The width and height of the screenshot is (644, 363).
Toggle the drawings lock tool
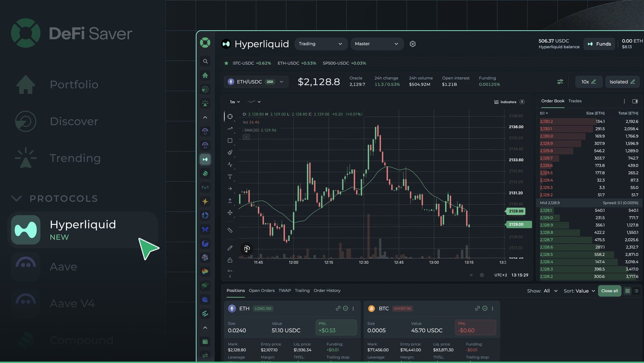pyautogui.click(x=230, y=260)
